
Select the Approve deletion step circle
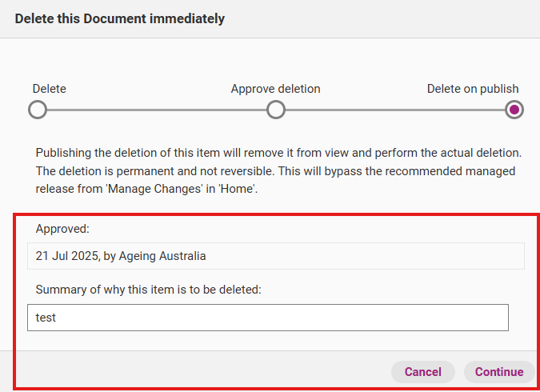point(276,110)
